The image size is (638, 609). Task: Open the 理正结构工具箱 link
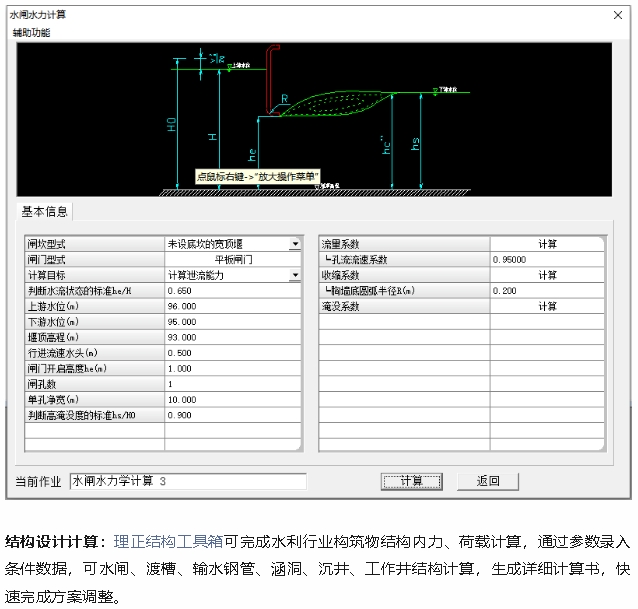(x=168, y=542)
